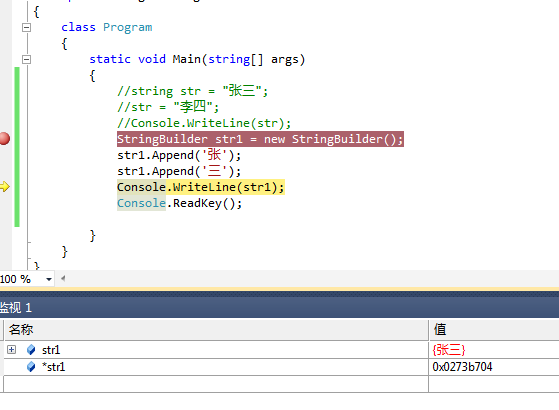Click the blue cube icon beside str1
This screenshot has width=559, height=410.
coord(31,350)
